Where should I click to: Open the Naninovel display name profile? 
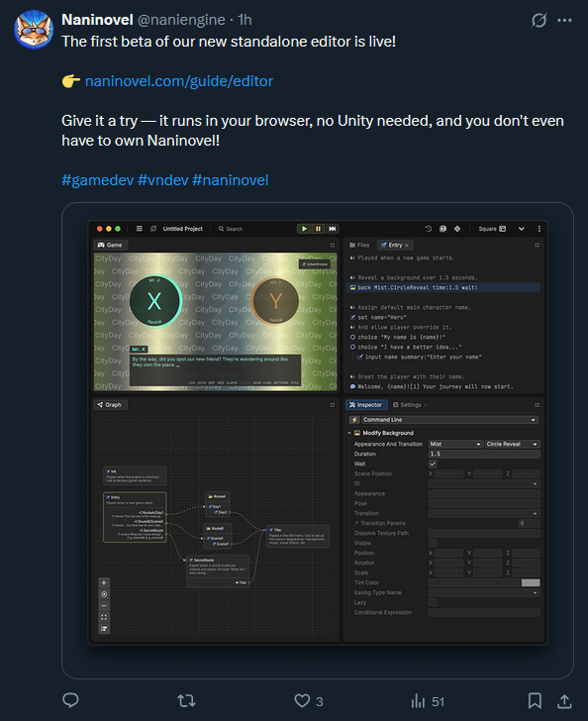pos(97,20)
